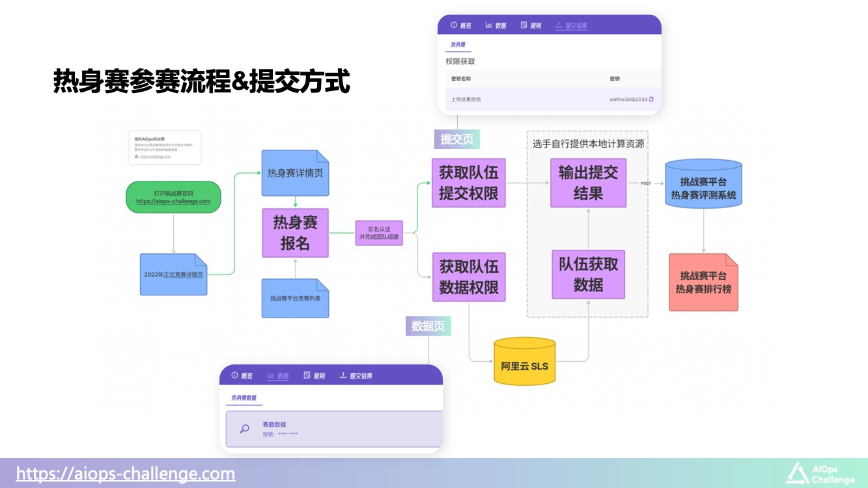
Task: Click the 挑战赛平台竞赛列表 document shape
Action: [295, 298]
